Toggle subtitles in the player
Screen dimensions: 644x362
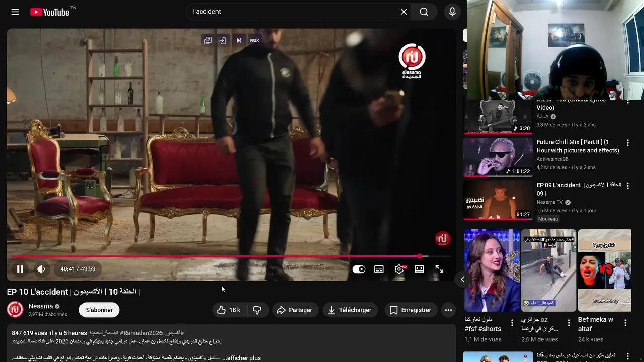tap(379, 269)
